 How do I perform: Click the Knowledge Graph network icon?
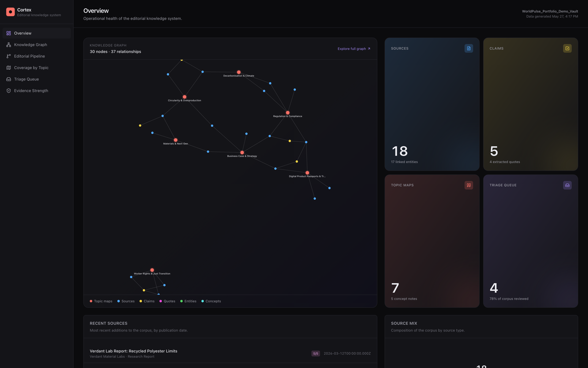pyautogui.click(x=9, y=45)
